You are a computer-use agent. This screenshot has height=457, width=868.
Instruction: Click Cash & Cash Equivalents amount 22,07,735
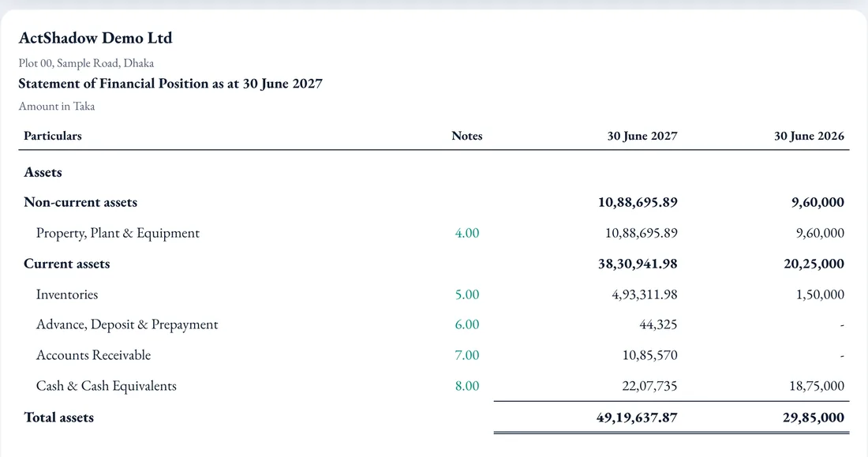coord(649,386)
